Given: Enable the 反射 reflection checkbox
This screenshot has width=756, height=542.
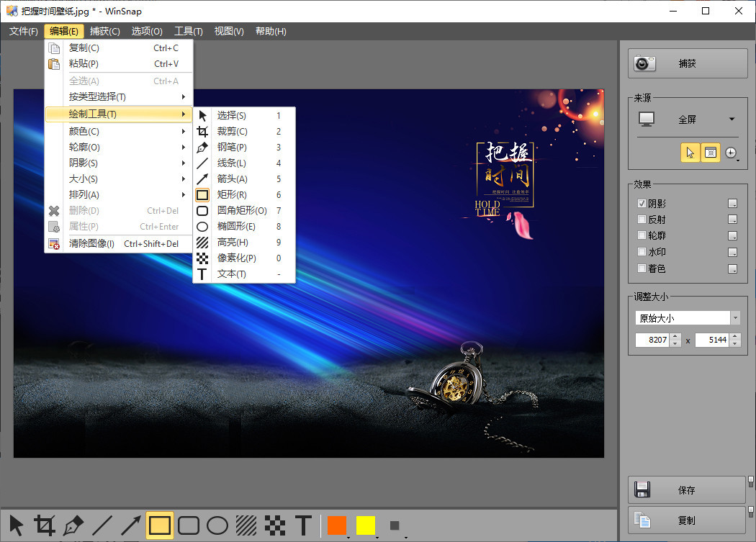Looking at the screenshot, I should click(642, 220).
